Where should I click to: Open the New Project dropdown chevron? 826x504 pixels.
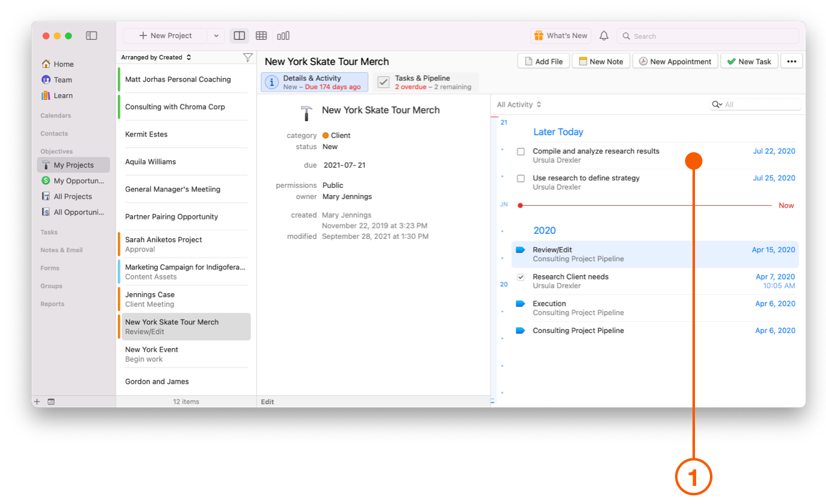click(216, 36)
